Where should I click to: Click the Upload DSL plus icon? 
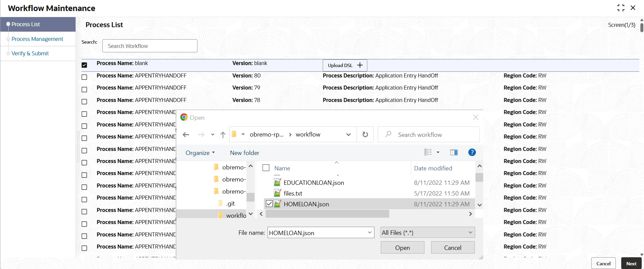click(x=360, y=65)
